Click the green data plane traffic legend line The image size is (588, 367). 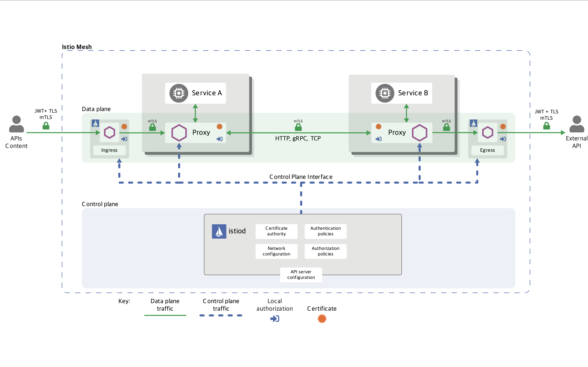pyautogui.click(x=165, y=315)
